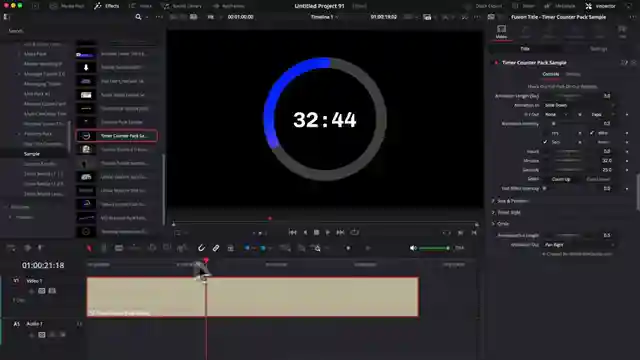Select the Sample folder in effects tree

point(32,154)
